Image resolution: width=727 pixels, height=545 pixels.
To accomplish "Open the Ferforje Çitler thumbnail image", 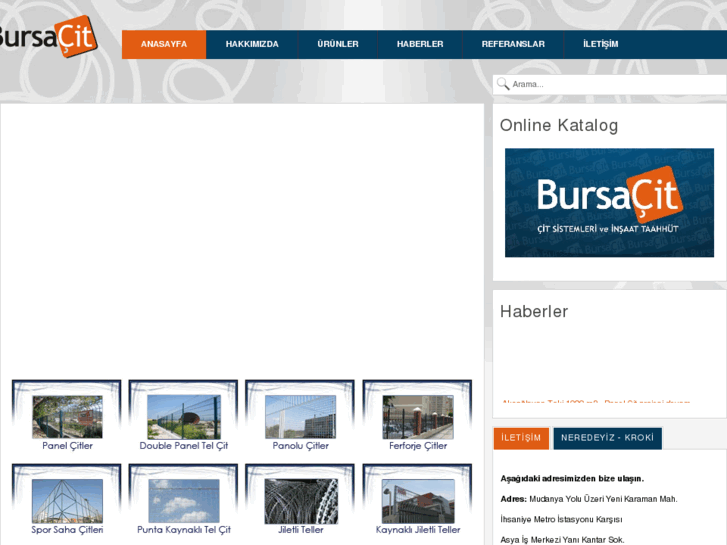I will click(418, 417).
